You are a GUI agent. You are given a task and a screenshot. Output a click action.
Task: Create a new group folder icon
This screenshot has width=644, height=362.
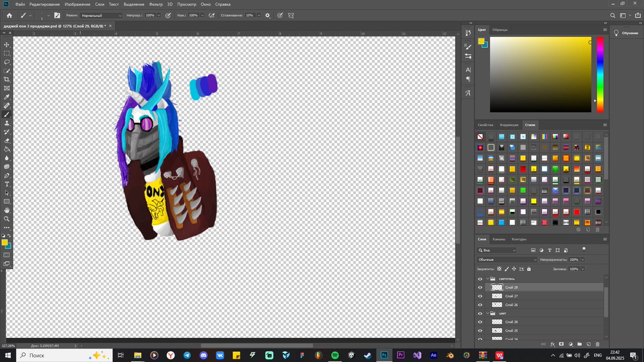(x=579, y=344)
